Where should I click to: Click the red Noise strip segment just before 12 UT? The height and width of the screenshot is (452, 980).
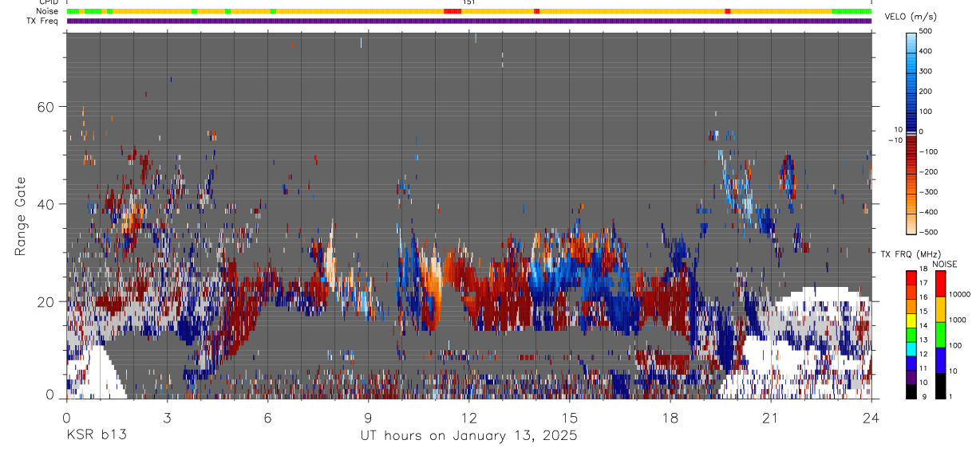click(452, 10)
